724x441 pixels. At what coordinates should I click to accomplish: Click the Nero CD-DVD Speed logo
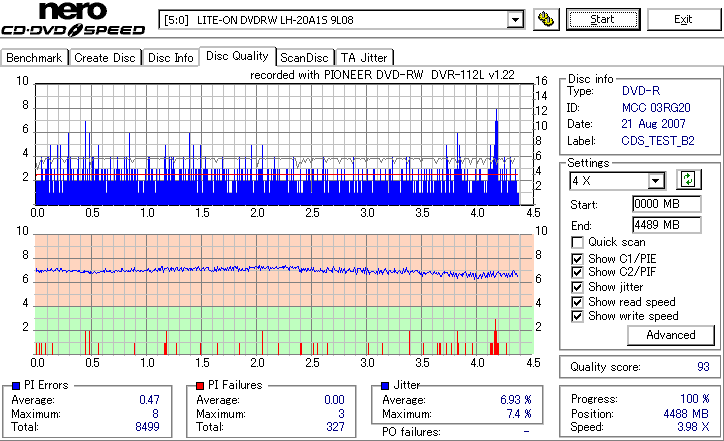click(x=73, y=19)
